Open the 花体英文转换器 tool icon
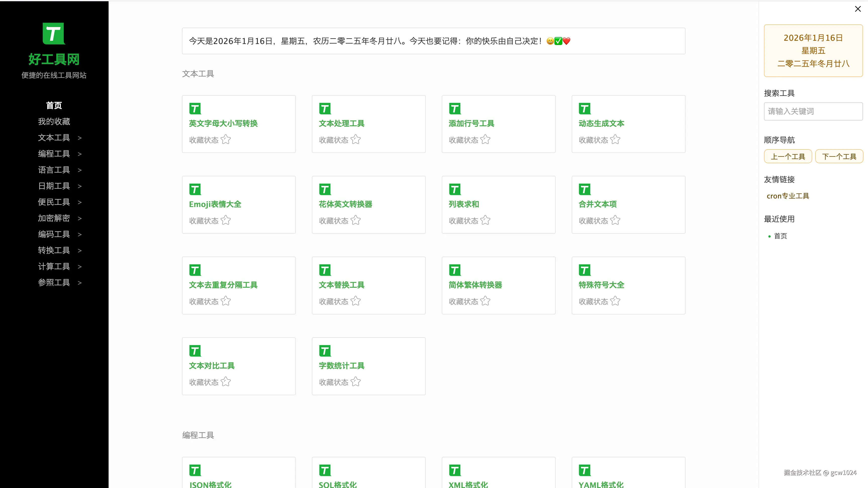 pyautogui.click(x=324, y=189)
